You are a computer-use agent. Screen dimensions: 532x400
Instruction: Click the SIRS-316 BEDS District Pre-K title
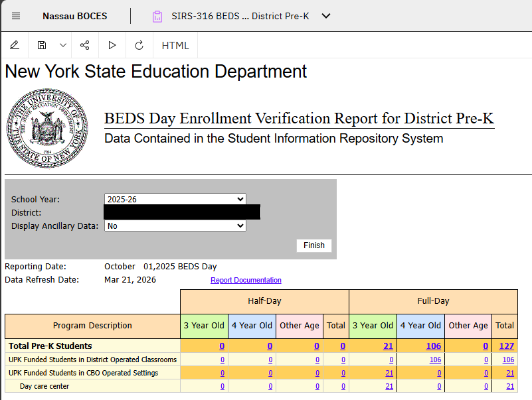tap(240, 16)
